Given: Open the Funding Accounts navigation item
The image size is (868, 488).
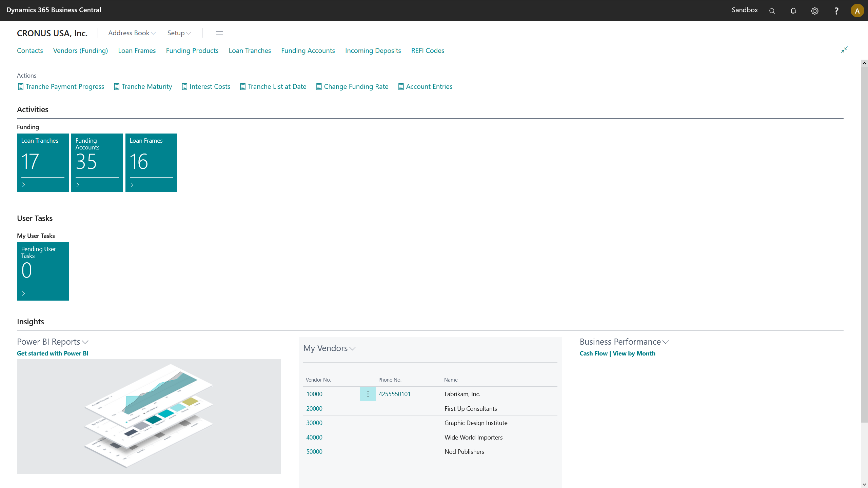Looking at the screenshot, I should point(308,50).
